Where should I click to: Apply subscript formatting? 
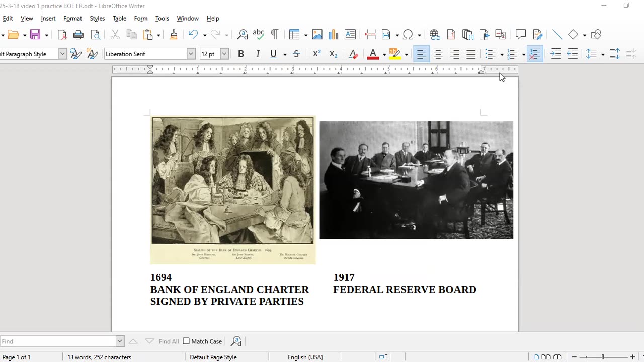(333, 54)
